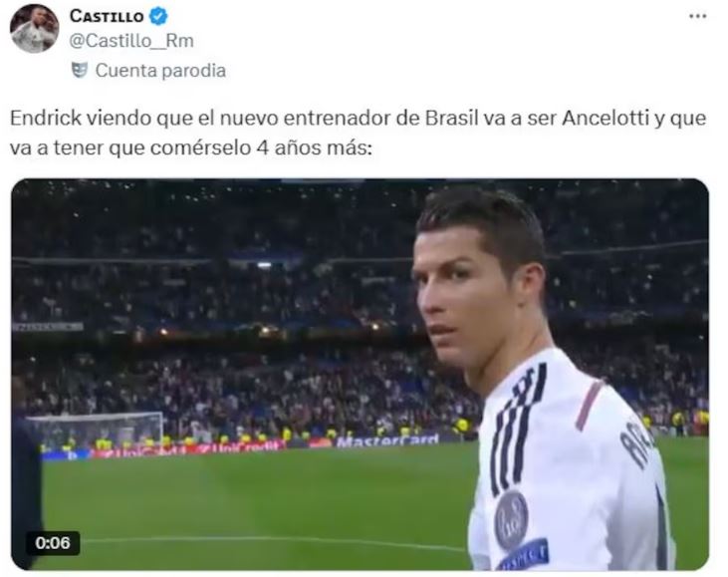
Task: Click the 0:06 video duration badge
Action: click(x=53, y=543)
